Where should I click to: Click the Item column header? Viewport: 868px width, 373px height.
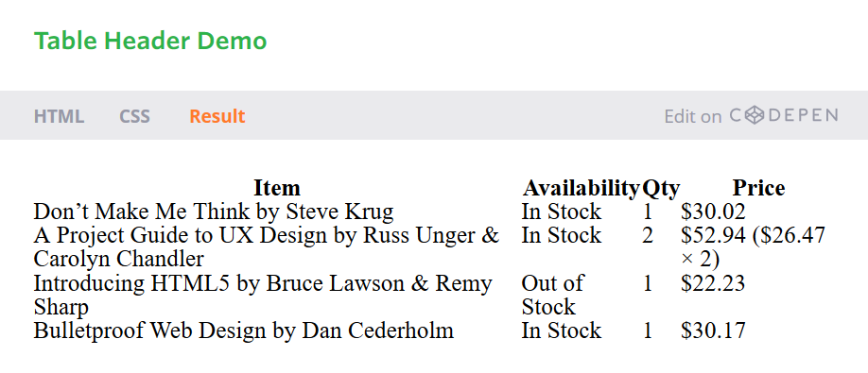pyautogui.click(x=277, y=189)
